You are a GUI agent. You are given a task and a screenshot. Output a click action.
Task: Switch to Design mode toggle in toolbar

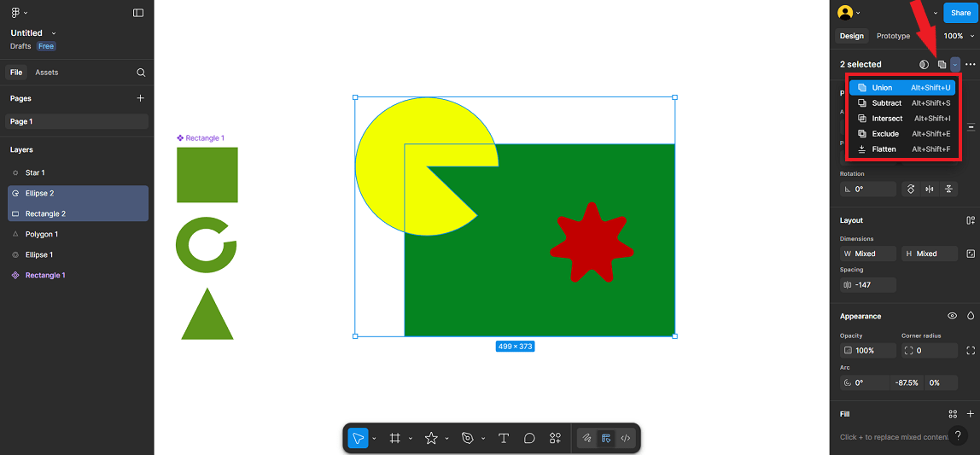(x=605, y=438)
